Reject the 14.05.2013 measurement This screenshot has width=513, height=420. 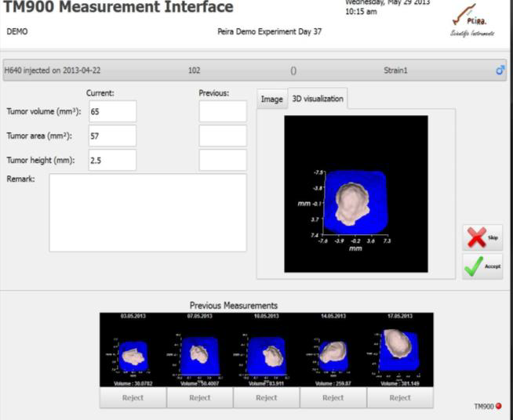click(333, 397)
